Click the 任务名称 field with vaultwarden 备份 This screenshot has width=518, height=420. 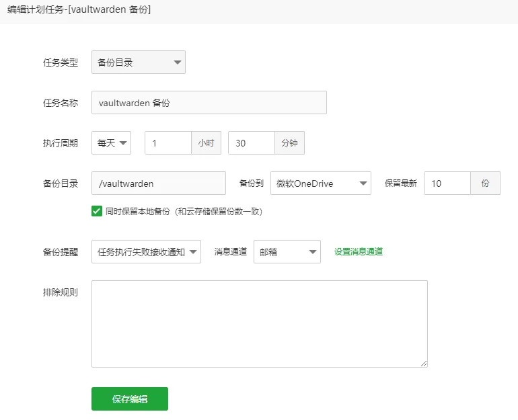(x=209, y=103)
